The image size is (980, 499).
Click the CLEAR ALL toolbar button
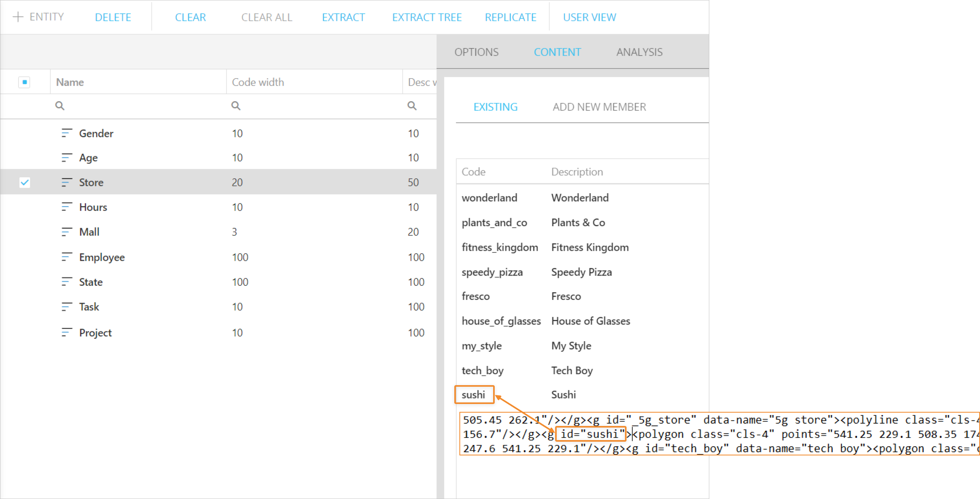[x=267, y=17]
